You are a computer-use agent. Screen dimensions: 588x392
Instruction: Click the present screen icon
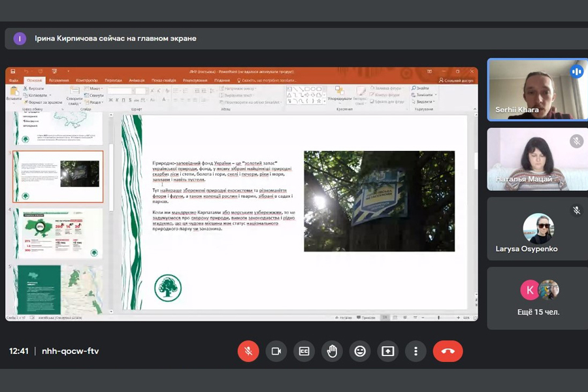388,351
